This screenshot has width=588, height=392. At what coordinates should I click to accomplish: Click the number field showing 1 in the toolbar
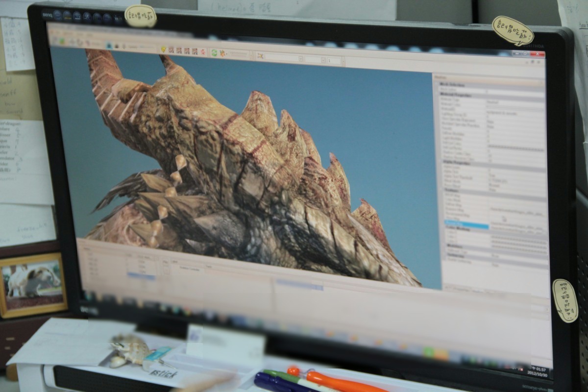pyautogui.click(x=335, y=61)
